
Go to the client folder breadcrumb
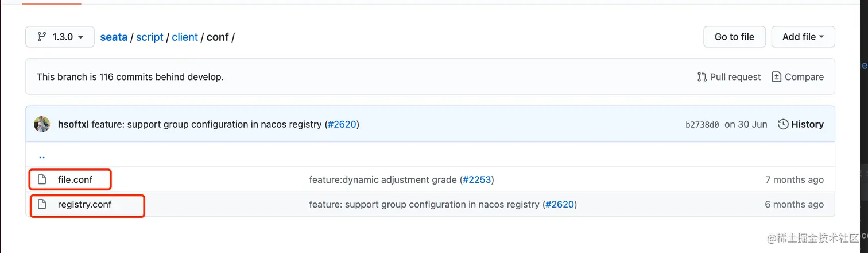(185, 37)
